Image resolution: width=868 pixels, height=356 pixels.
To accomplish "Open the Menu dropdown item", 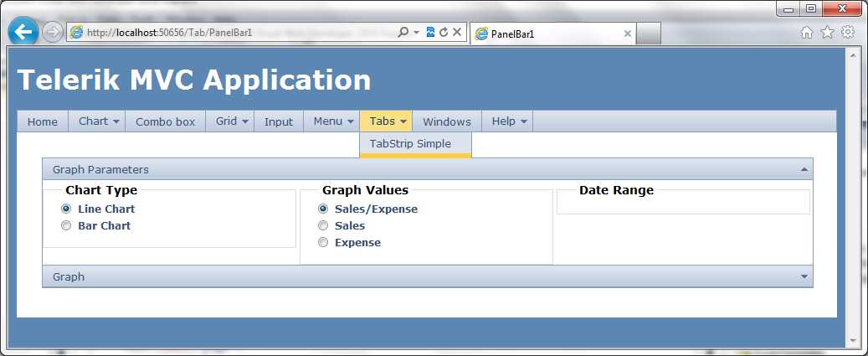I will 331,121.
